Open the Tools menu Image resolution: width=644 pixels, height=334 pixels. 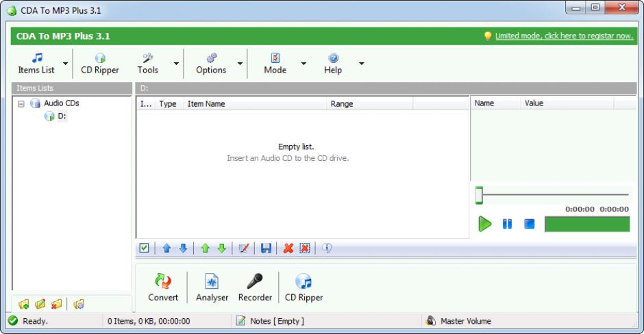pos(148,64)
